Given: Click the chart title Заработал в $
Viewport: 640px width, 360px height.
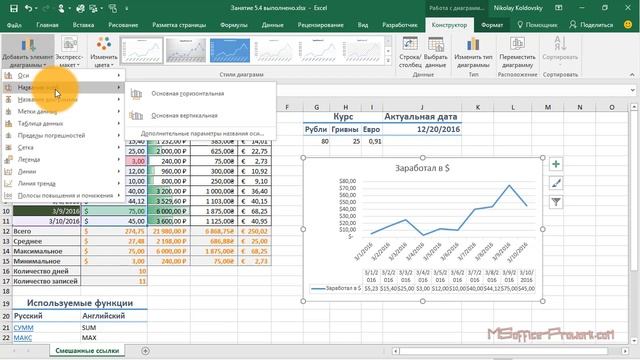Looking at the screenshot, I should [422, 168].
